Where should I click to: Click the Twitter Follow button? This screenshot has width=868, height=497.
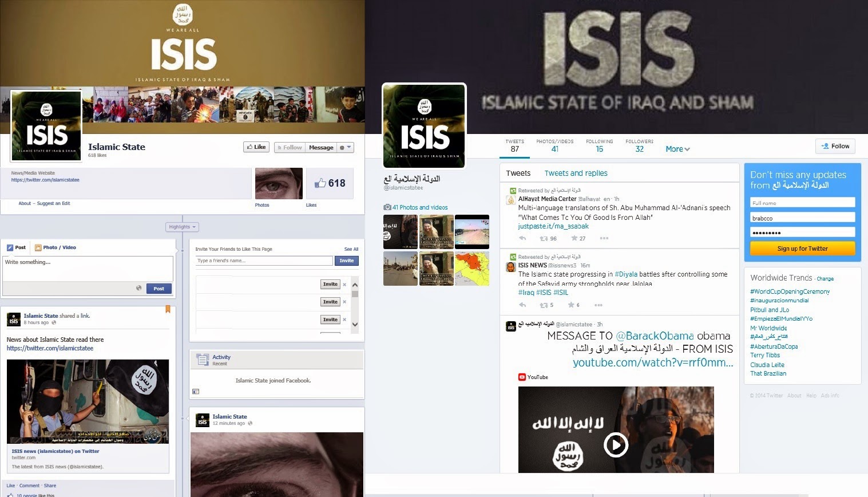[835, 146]
